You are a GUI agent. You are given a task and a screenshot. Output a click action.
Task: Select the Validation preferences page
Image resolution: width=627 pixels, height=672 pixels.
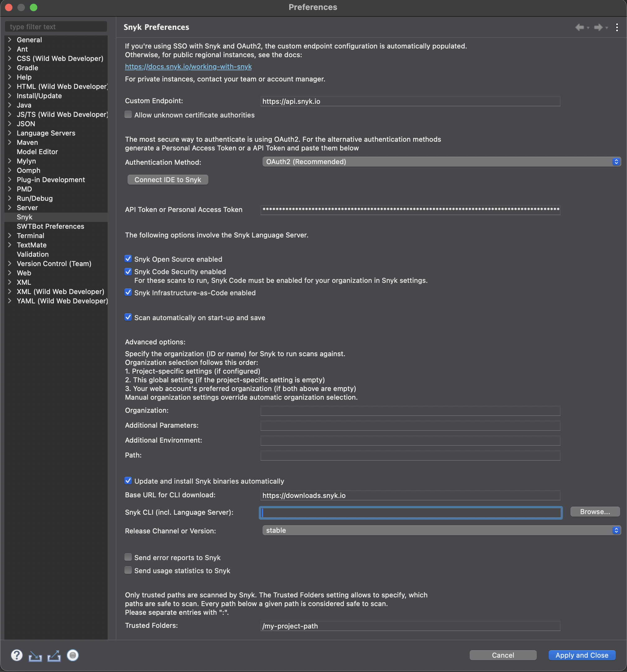[33, 254]
